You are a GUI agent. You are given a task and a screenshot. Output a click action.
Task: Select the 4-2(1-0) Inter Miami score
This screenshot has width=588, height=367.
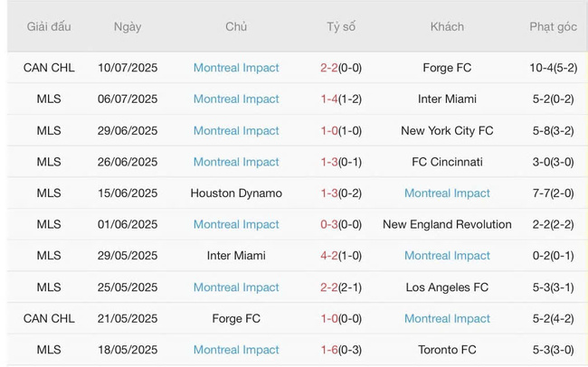point(341,256)
